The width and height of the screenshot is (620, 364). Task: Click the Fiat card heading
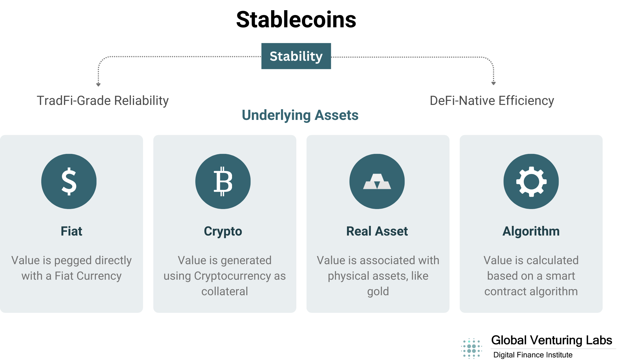(72, 231)
